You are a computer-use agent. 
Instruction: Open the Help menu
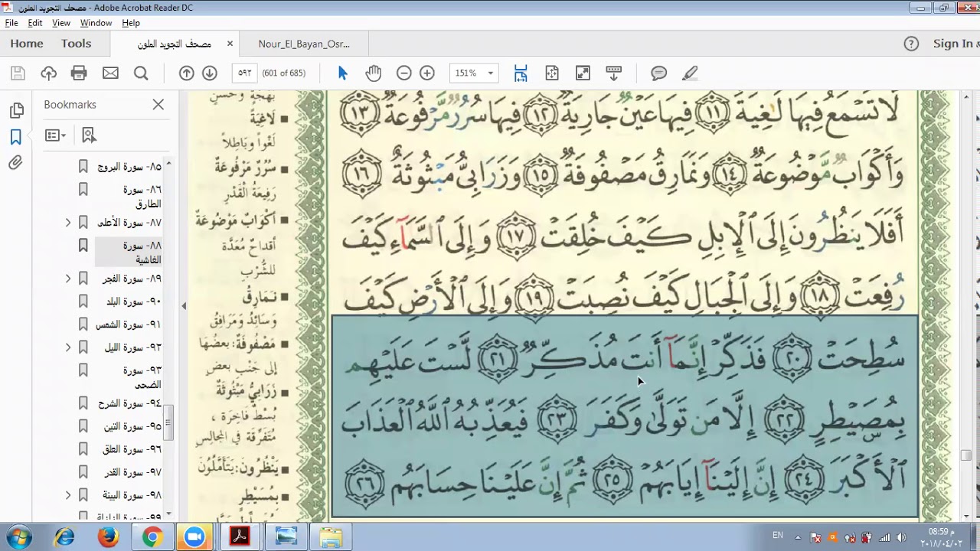click(x=131, y=23)
